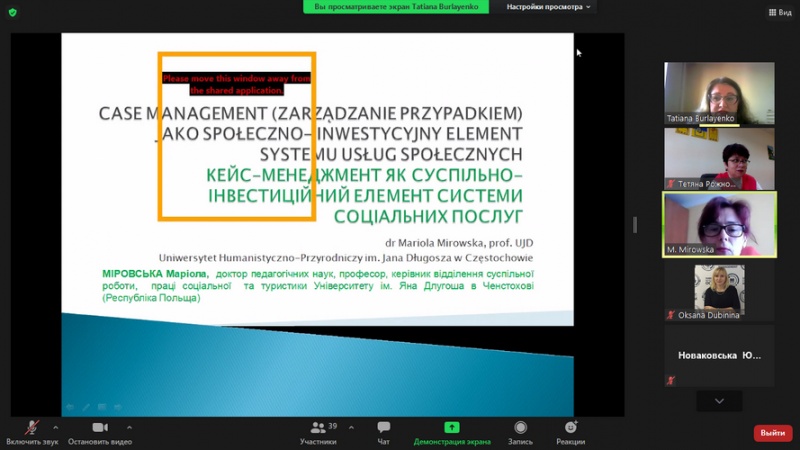Viewport: 800px width, 450px height.
Task: Open audio options arrow next to microphone
Action: (59, 427)
